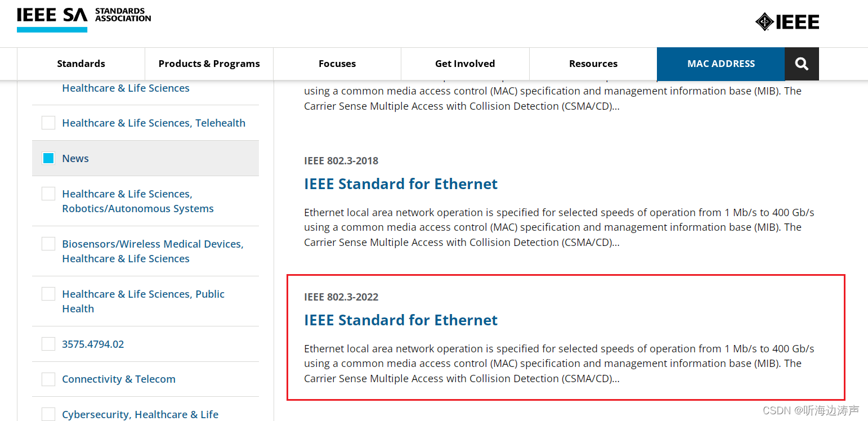Check the Robotics/Autonomous Systems filter

tap(48, 193)
